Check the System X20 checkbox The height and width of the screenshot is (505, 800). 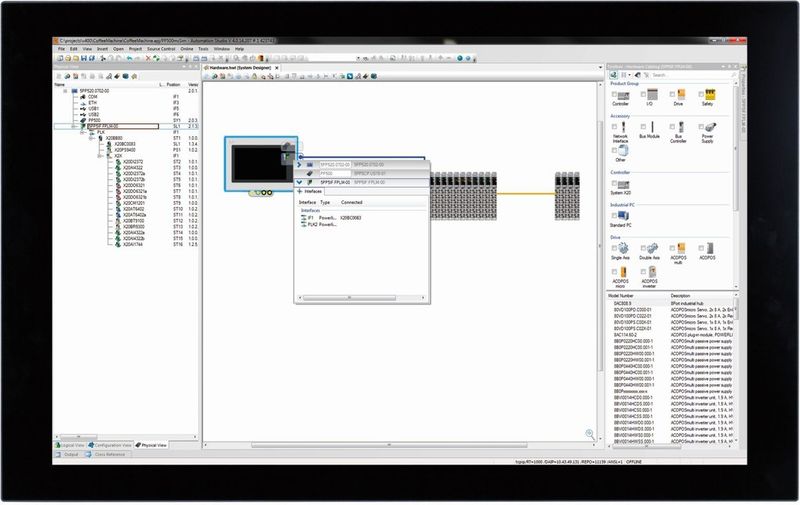tap(614, 184)
